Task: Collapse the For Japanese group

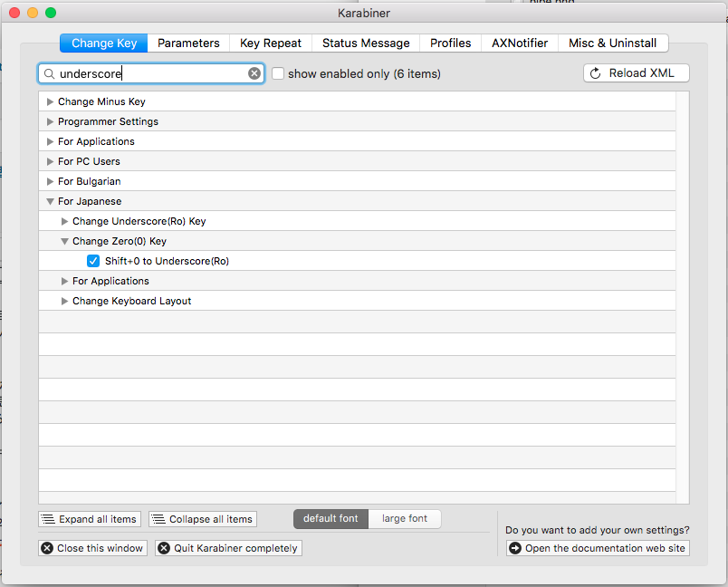Action: pyautogui.click(x=50, y=201)
